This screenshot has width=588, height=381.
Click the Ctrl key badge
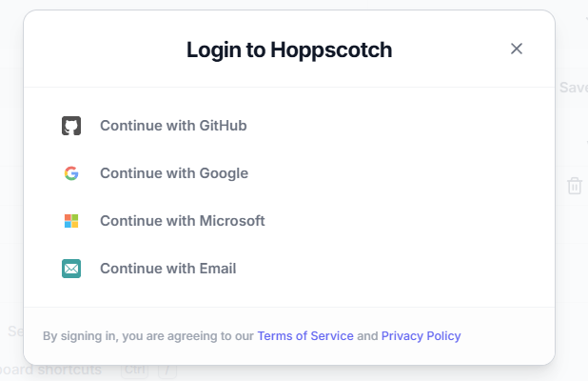[x=134, y=371]
